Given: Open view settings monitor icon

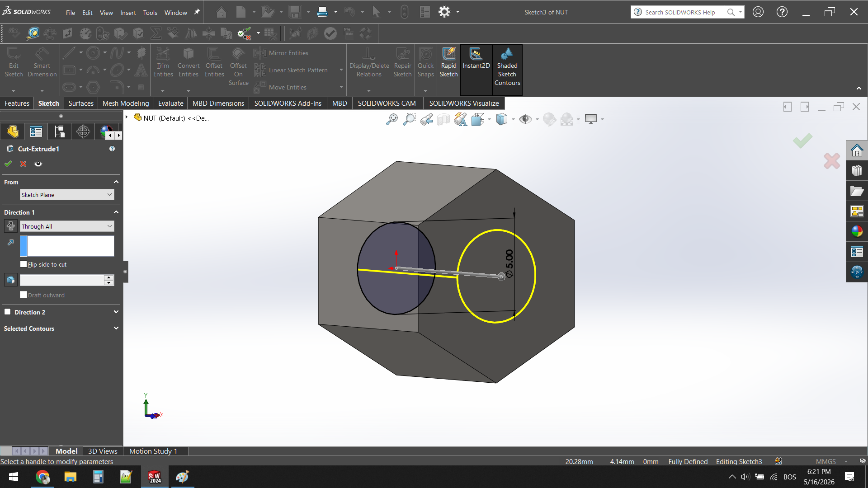Looking at the screenshot, I should point(591,119).
